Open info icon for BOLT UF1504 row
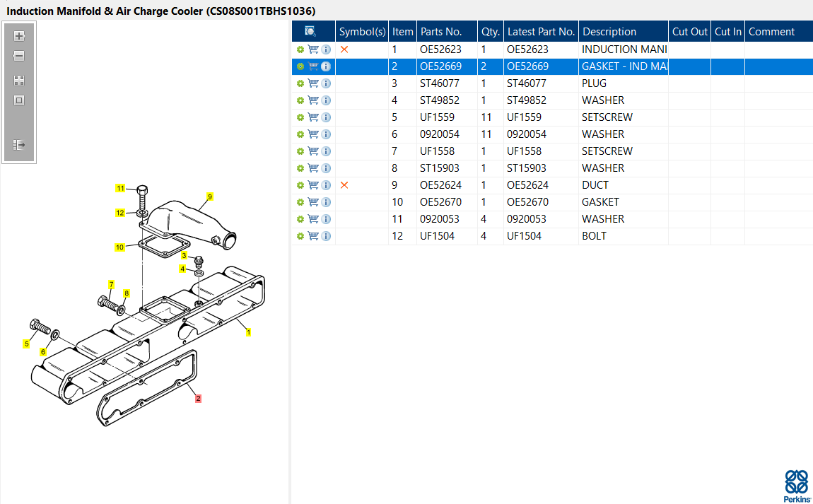813x504 pixels. 326,236
